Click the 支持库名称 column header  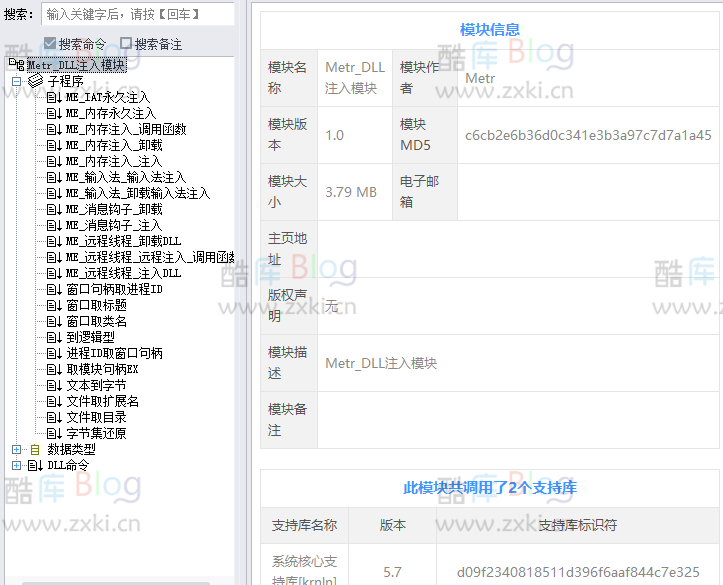[304, 525]
